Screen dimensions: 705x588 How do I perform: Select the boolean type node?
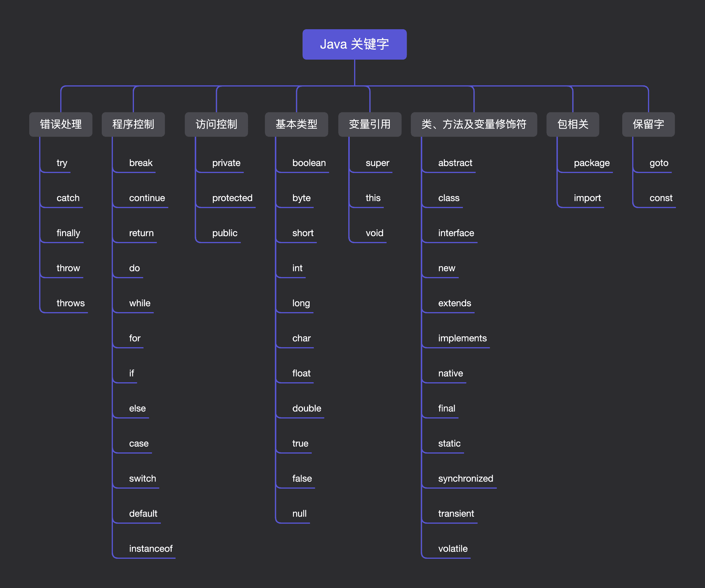coord(309,163)
